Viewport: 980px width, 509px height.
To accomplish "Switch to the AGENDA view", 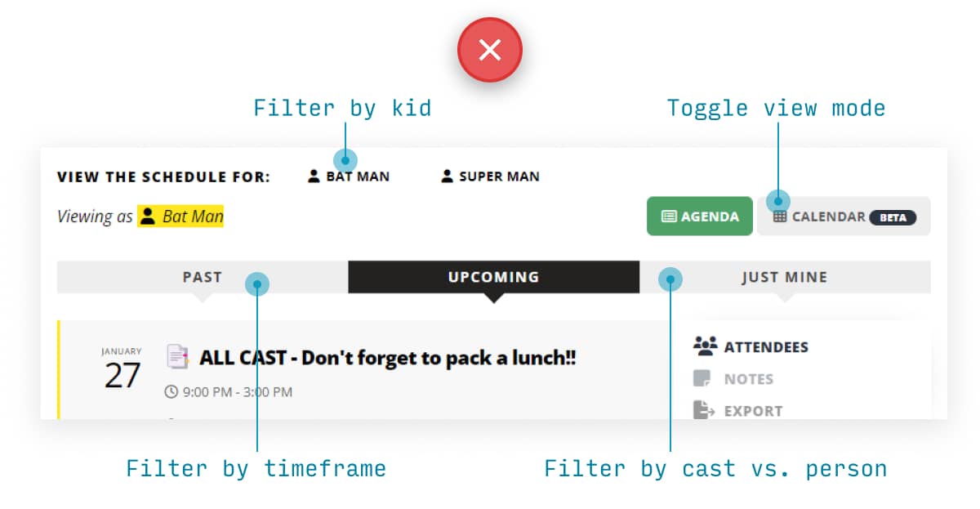I will click(x=700, y=217).
